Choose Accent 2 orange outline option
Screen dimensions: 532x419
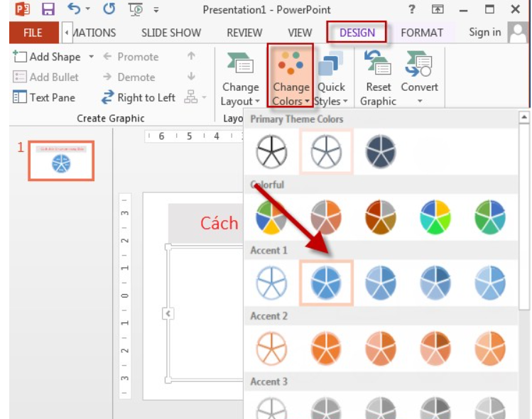271,349
